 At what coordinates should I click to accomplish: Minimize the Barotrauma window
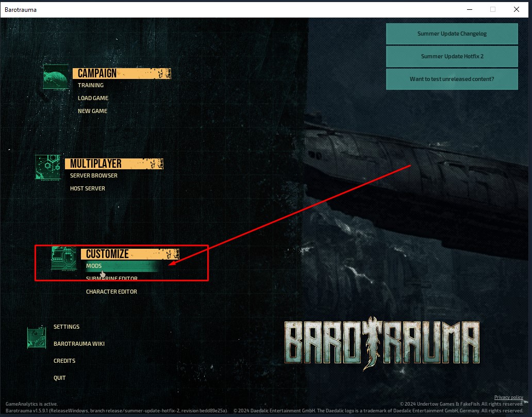click(x=470, y=9)
